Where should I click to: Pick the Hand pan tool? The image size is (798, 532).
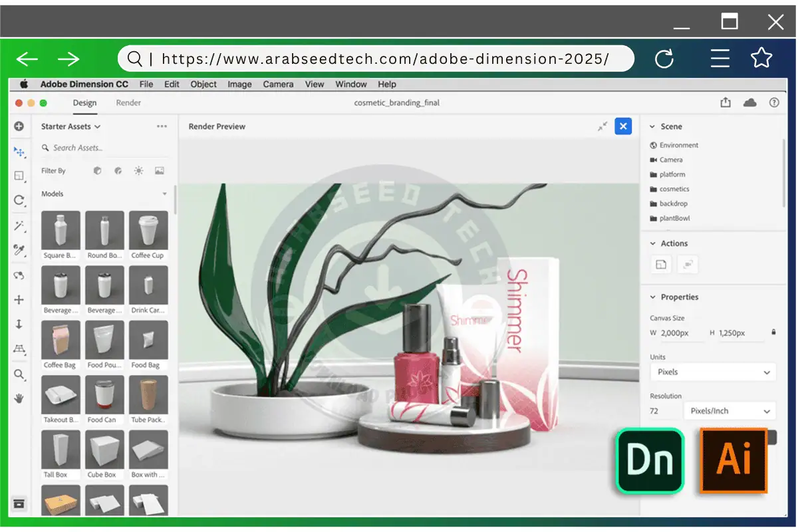[x=19, y=398]
